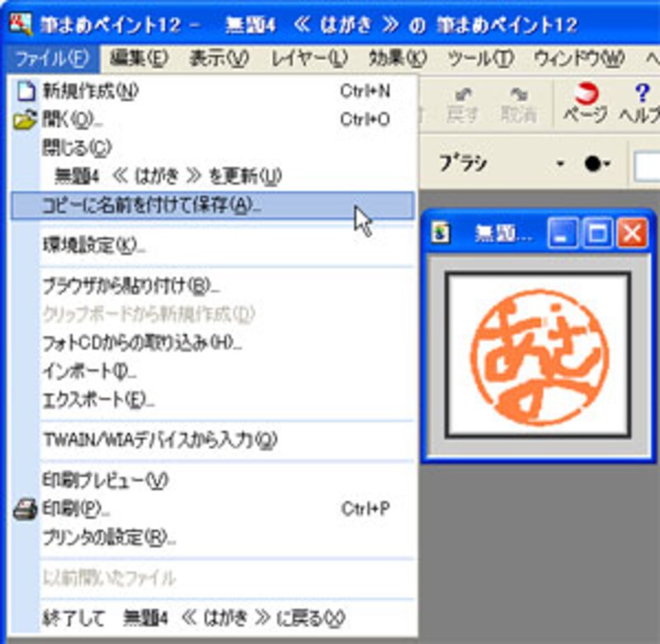This screenshot has height=644, width=660.
Task: Select the round brush tip icon
Action: [x=594, y=162]
